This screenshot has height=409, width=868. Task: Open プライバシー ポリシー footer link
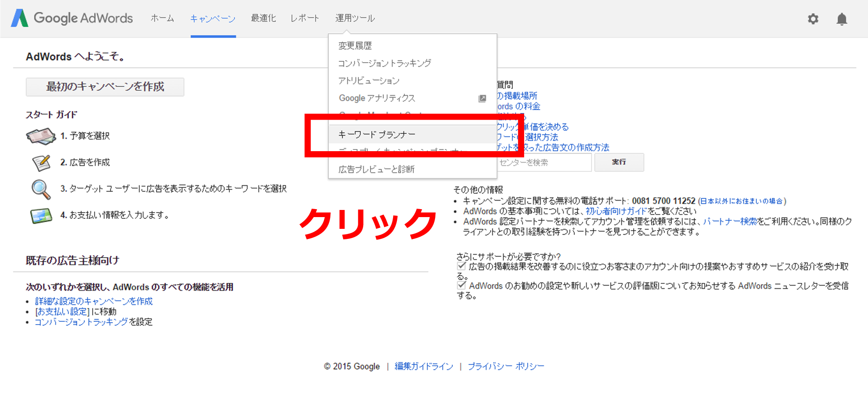coord(506,366)
